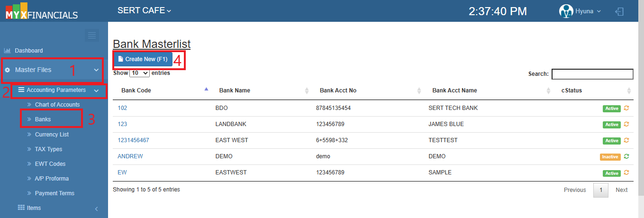Open Chart of Accounts in sidebar
The width and height of the screenshot is (644, 218).
point(57,105)
